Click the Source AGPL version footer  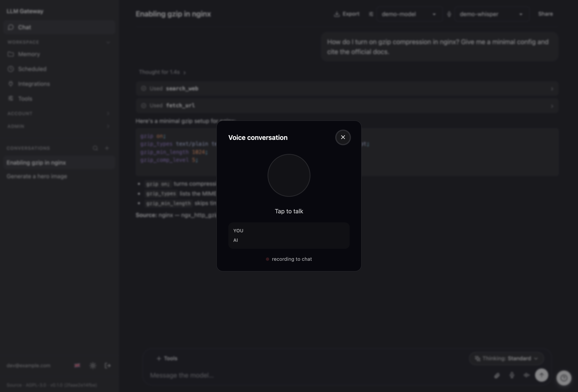tap(51, 385)
